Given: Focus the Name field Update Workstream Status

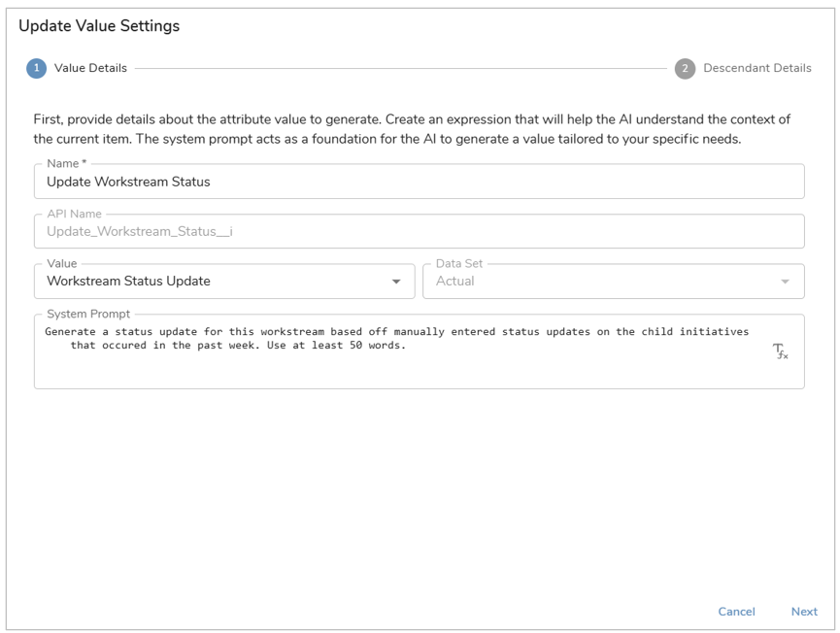Looking at the screenshot, I should click(419, 182).
